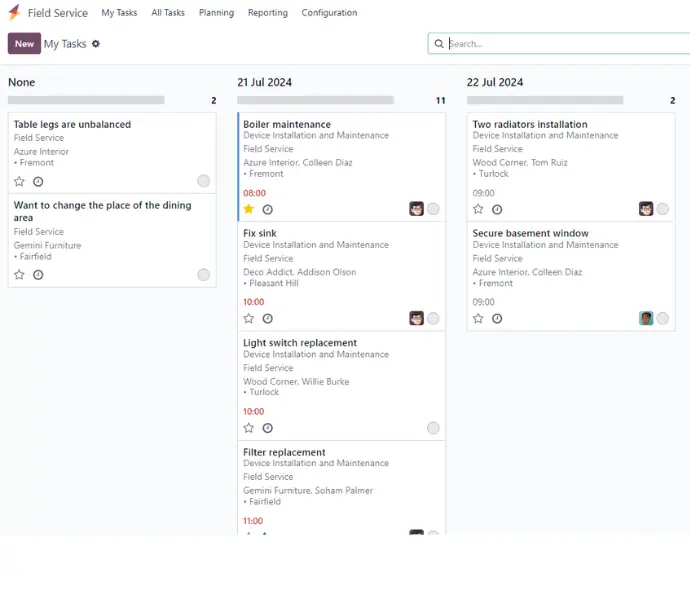Click the Field Service lightning logo icon
This screenshot has width=690, height=590.
15,12
